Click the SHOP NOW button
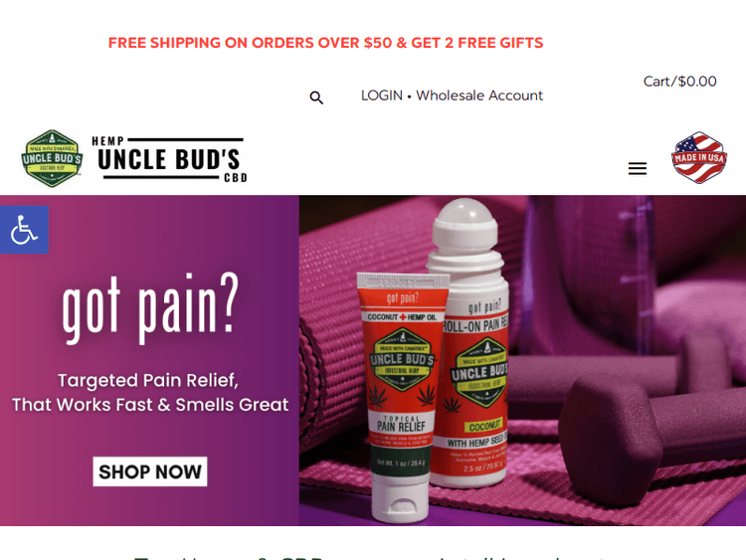Viewport: 746px width, 560px height. pyautogui.click(x=150, y=471)
